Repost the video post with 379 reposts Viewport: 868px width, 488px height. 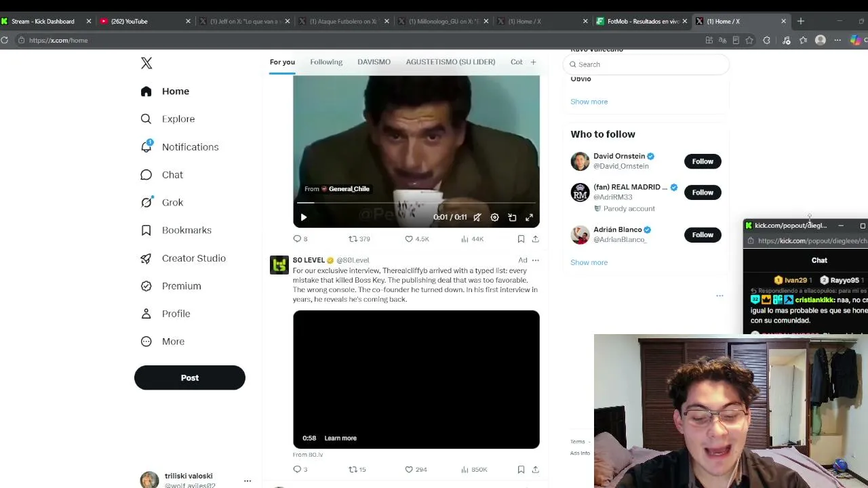click(359, 239)
